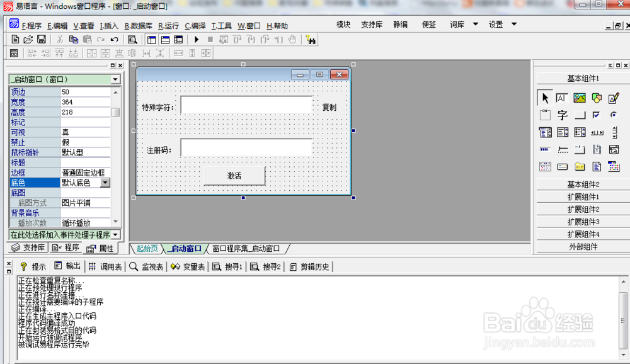The image size is (630, 364).
Task: Expand the 词库 dropdown arrow
Action: (x=475, y=24)
